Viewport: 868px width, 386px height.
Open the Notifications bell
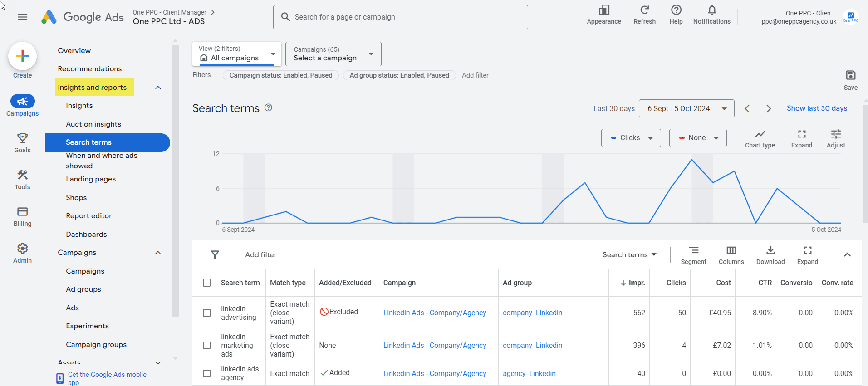tap(712, 10)
